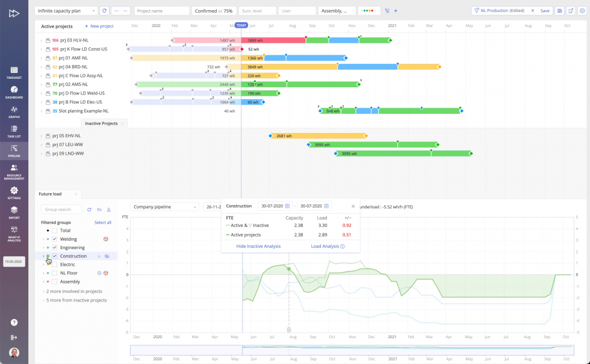Select the Graphs sidebar icon
Screen dimensions: 590x364
(x=13, y=111)
